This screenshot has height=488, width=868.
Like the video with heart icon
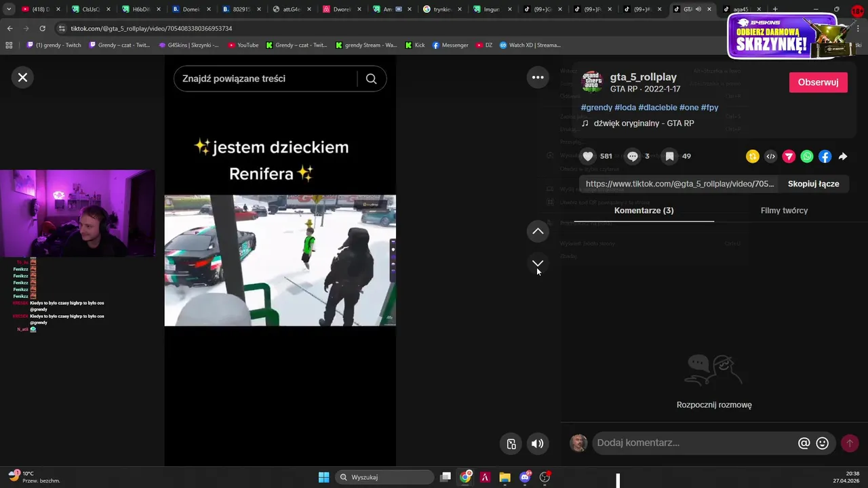tap(588, 156)
